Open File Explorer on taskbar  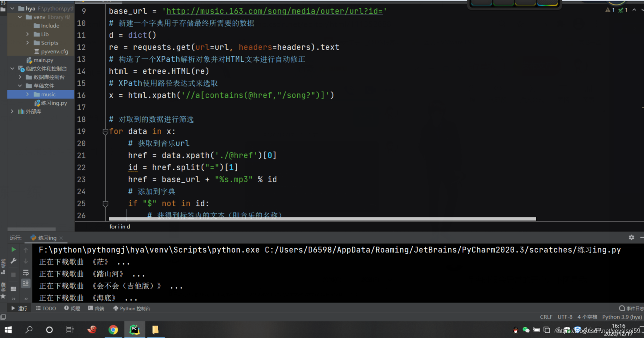[155, 330]
